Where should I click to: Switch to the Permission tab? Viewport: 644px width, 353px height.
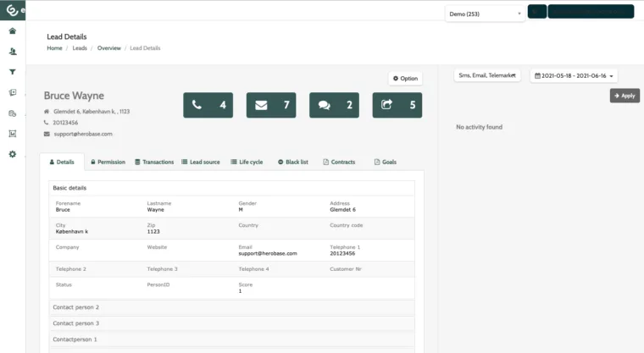[108, 163]
